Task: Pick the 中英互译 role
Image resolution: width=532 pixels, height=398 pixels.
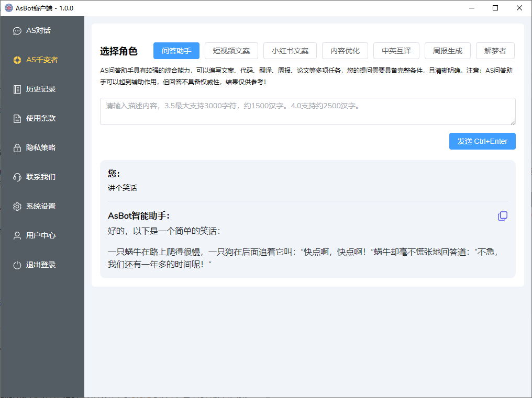Action: click(x=396, y=51)
